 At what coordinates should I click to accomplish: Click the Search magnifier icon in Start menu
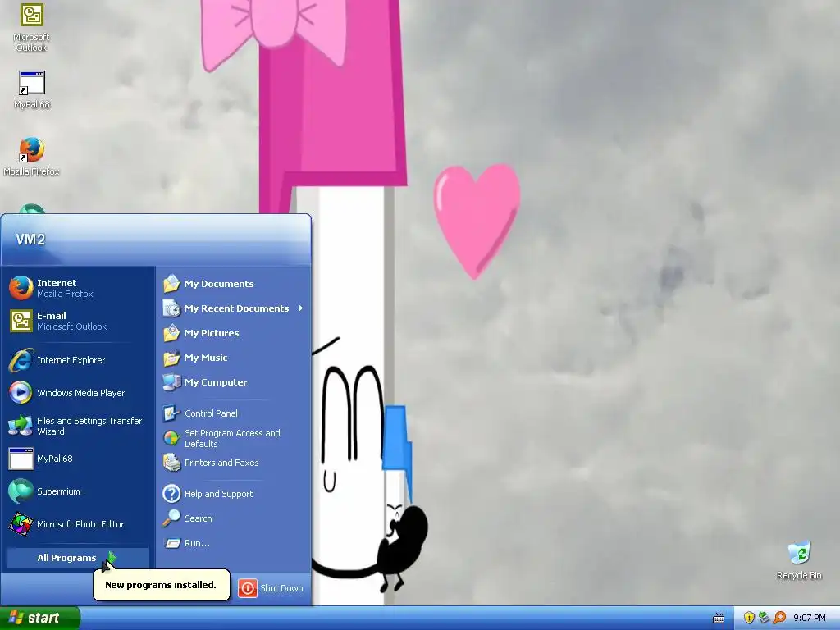pos(171,518)
